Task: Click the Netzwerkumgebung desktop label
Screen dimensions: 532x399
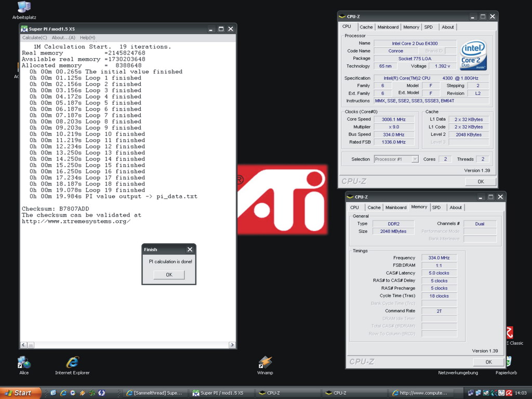Action: click(x=458, y=373)
